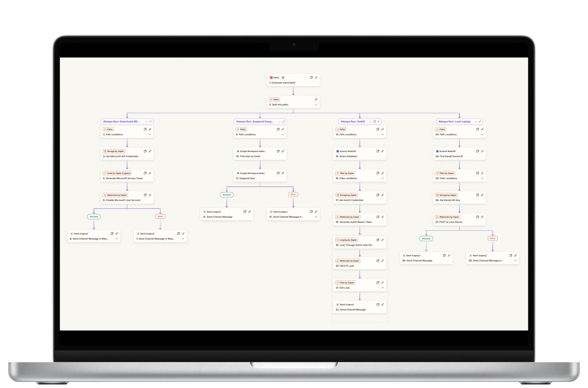Click text "20. DELETE user"
Screen dimensions: 588x388
coord(345,266)
